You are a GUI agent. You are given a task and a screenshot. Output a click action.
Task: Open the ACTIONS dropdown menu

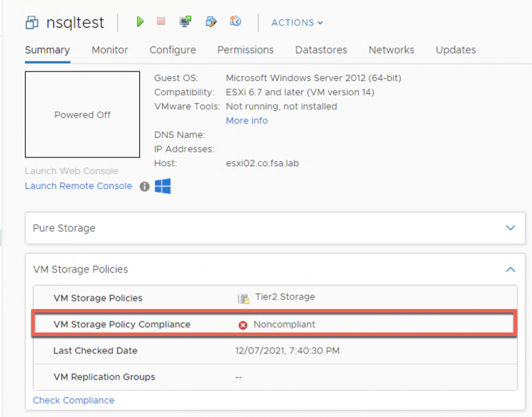(x=297, y=23)
